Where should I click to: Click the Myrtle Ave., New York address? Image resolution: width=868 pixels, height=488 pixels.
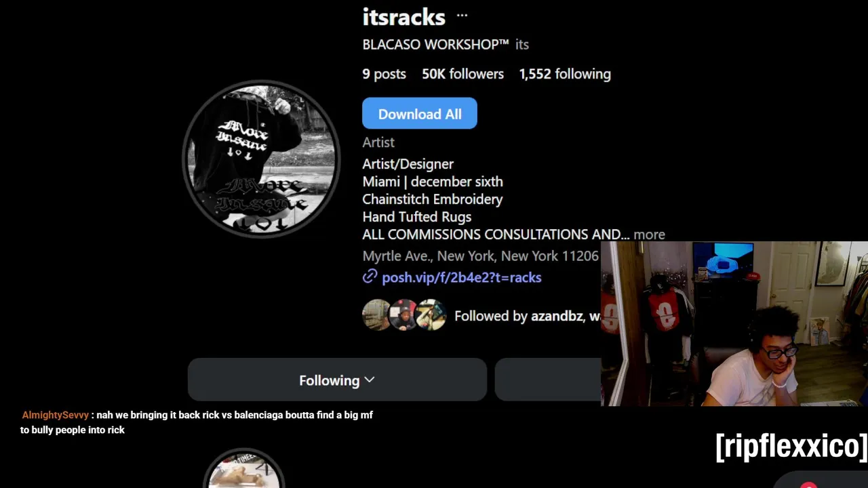click(x=481, y=256)
